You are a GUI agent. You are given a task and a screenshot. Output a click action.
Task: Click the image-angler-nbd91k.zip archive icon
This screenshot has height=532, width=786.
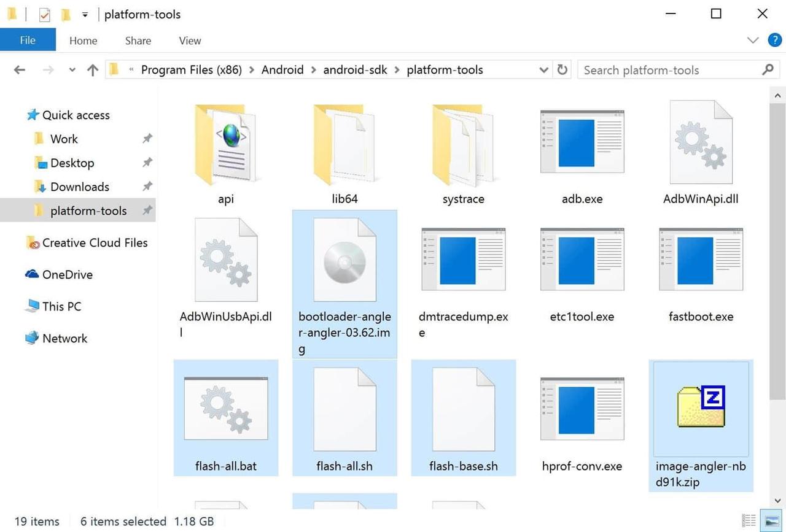click(x=701, y=406)
